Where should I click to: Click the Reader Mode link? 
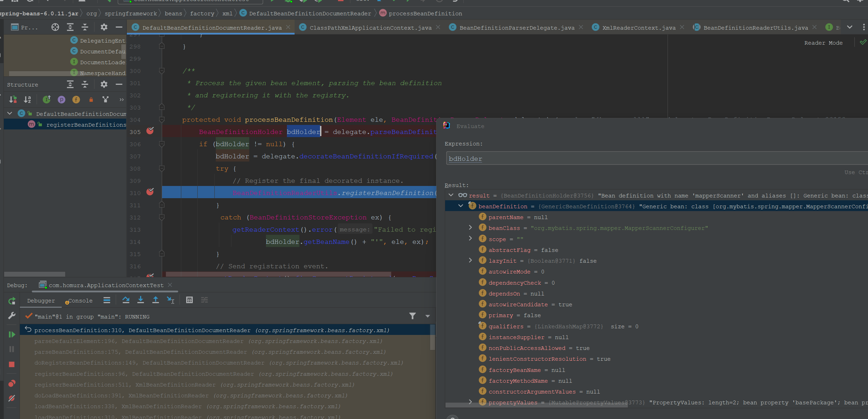tap(823, 43)
